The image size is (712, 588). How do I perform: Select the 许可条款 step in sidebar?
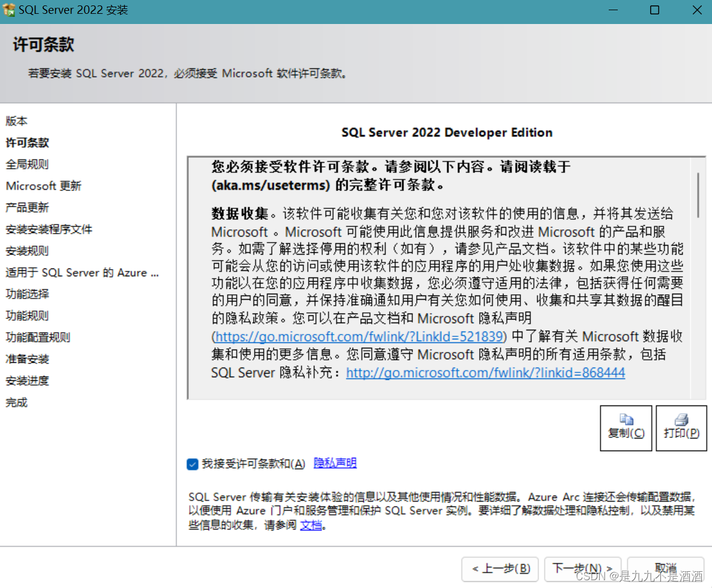tap(27, 143)
